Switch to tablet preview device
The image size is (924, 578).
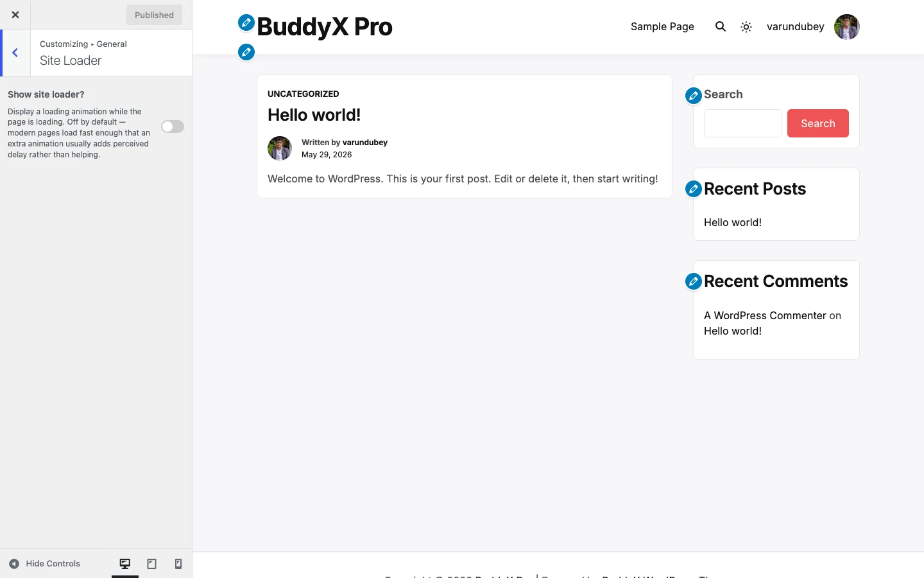click(152, 564)
